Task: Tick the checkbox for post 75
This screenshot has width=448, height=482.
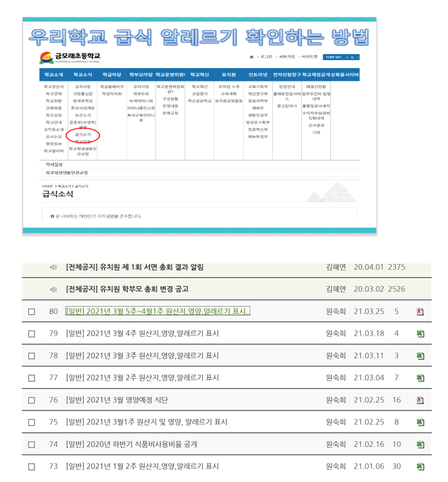Action: coord(31,423)
